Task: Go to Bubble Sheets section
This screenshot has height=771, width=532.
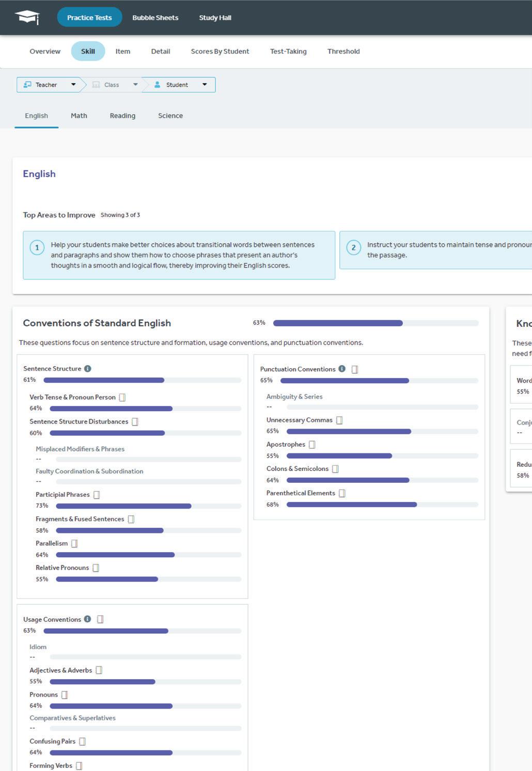Action: pos(155,18)
